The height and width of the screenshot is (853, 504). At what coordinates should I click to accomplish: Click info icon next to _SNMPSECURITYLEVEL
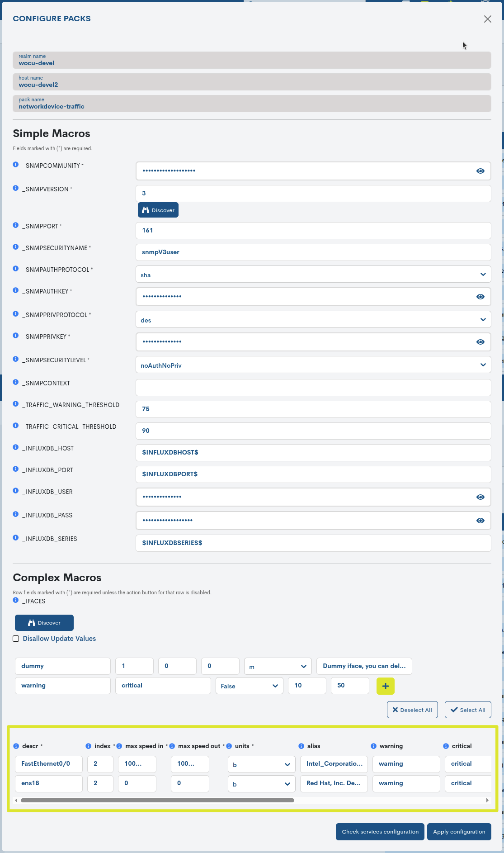16,359
